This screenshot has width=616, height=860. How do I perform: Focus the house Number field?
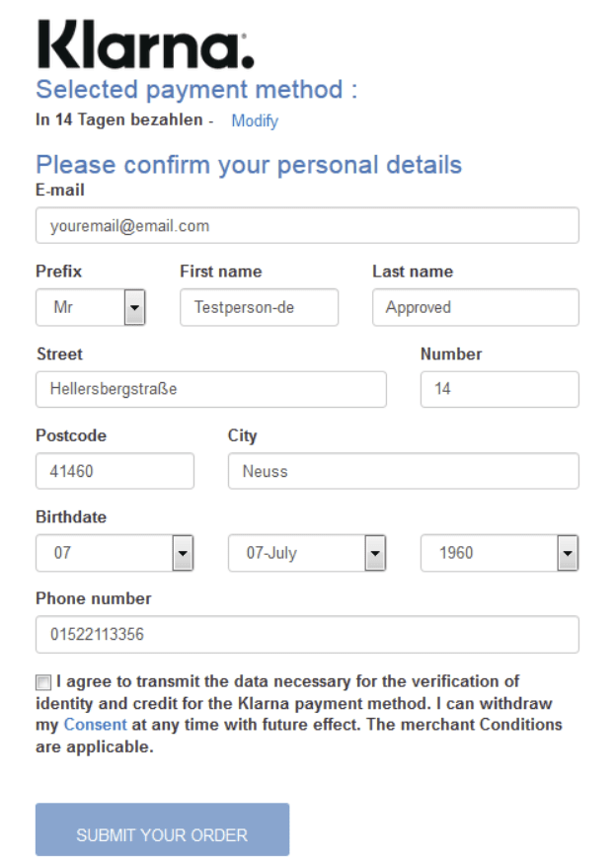[x=499, y=389]
